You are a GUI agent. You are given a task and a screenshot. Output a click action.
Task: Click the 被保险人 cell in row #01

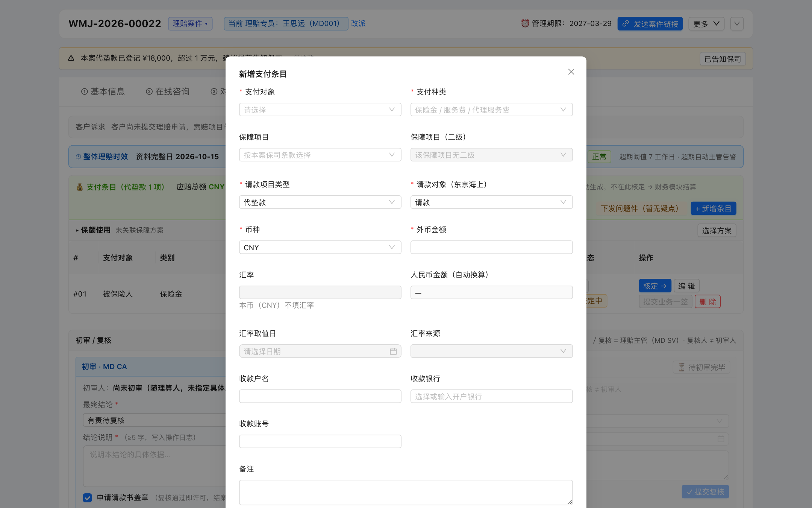pyautogui.click(x=118, y=294)
